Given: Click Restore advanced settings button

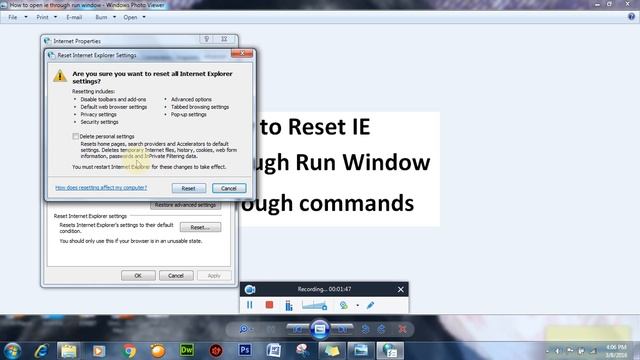Looking at the screenshot, I should [x=185, y=205].
